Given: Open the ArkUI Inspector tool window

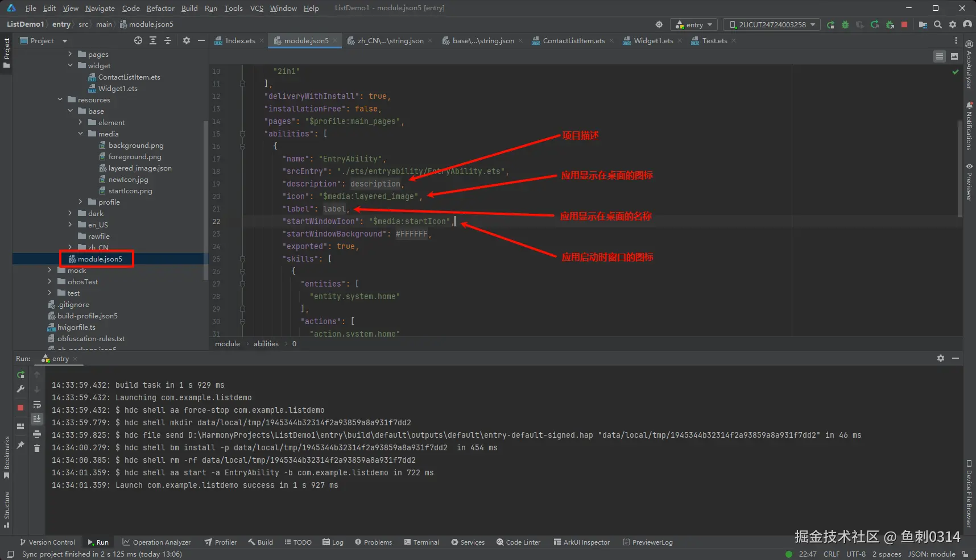Looking at the screenshot, I should [581, 542].
